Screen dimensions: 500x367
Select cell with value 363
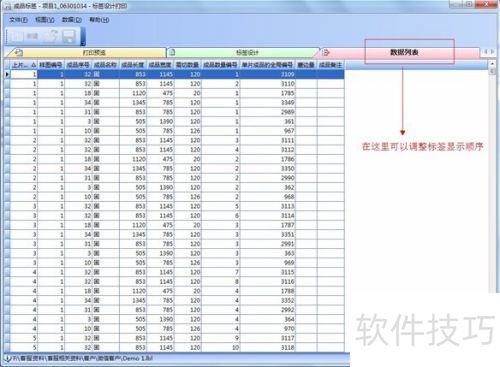(x=268, y=253)
